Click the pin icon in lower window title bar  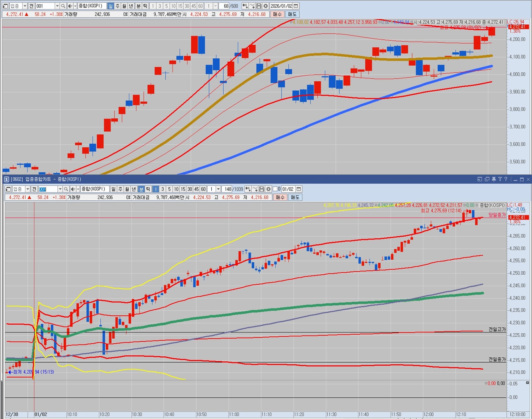coord(493,179)
